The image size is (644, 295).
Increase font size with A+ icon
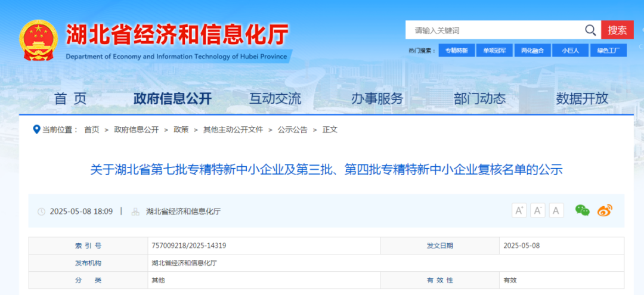[x=519, y=210]
